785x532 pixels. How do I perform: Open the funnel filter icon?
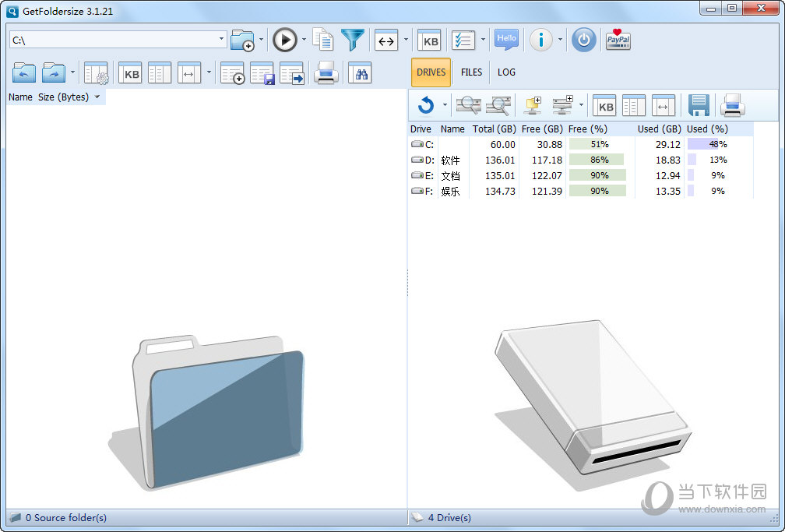pyautogui.click(x=353, y=40)
